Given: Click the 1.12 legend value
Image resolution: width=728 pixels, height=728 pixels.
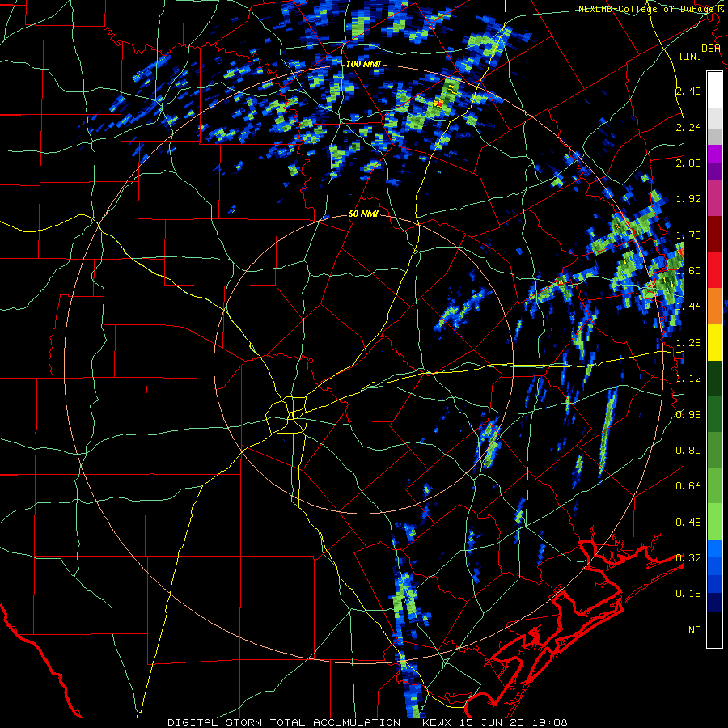Looking at the screenshot, I should 688,379.
